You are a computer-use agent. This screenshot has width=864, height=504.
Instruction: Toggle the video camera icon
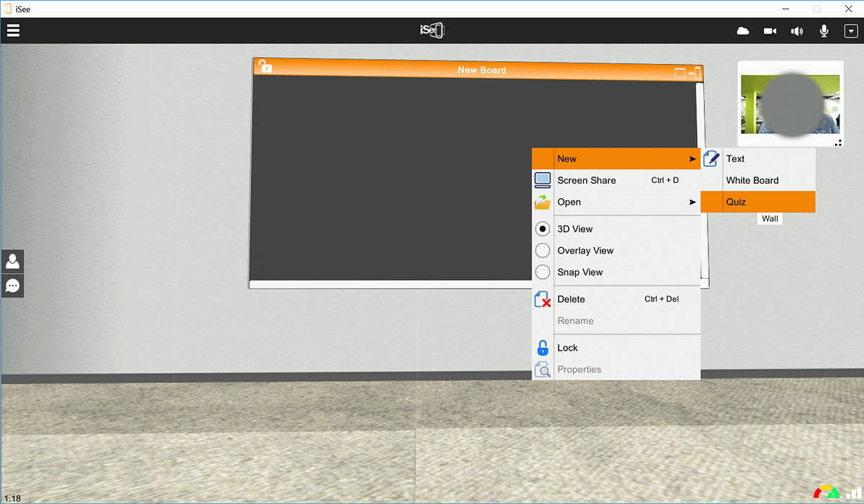[770, 31]
